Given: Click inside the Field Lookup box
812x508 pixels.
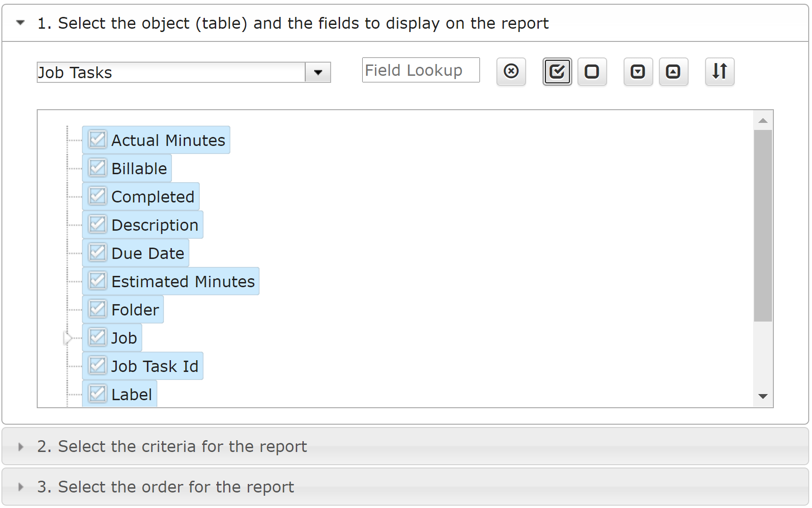Looking at the screenshot, I should (x=420, y=70).
